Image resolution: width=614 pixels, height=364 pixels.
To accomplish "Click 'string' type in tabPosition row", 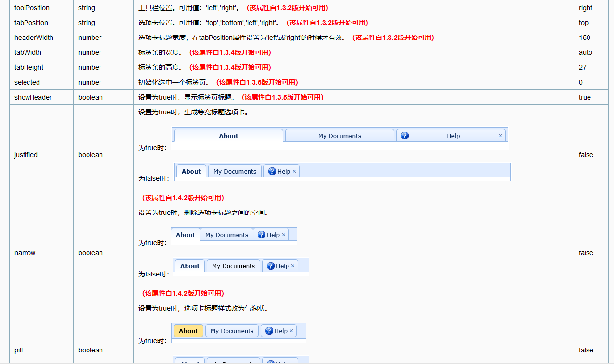I will pyautogui.click(x=87, y=23).
